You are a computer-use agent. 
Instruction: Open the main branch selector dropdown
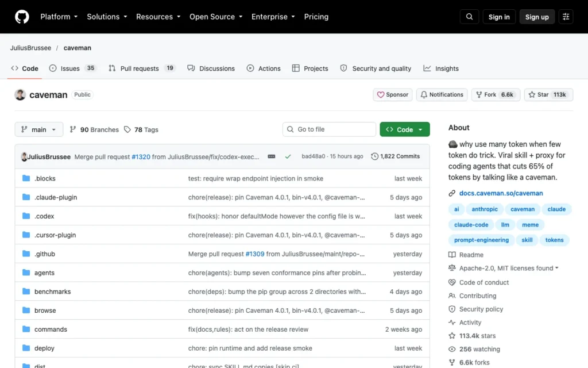pyautogui.click(x=38, y=129)
